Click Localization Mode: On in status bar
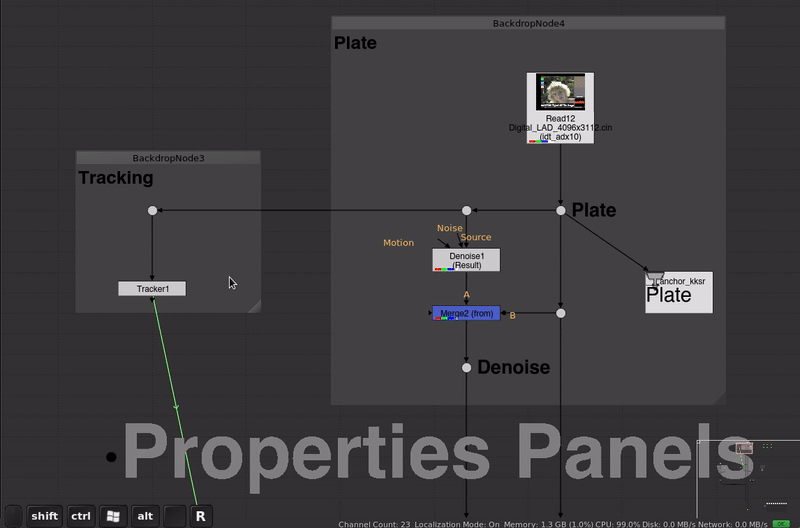 coord(457,524)
